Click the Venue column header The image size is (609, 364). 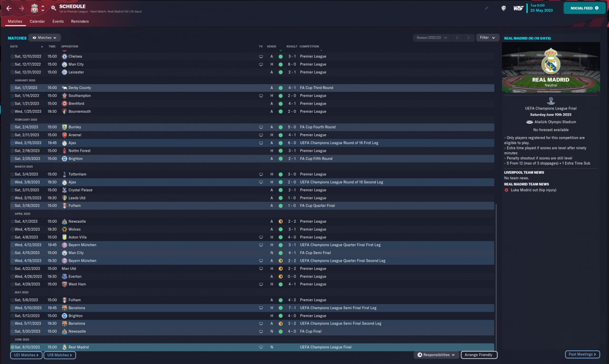pos(272,47)
